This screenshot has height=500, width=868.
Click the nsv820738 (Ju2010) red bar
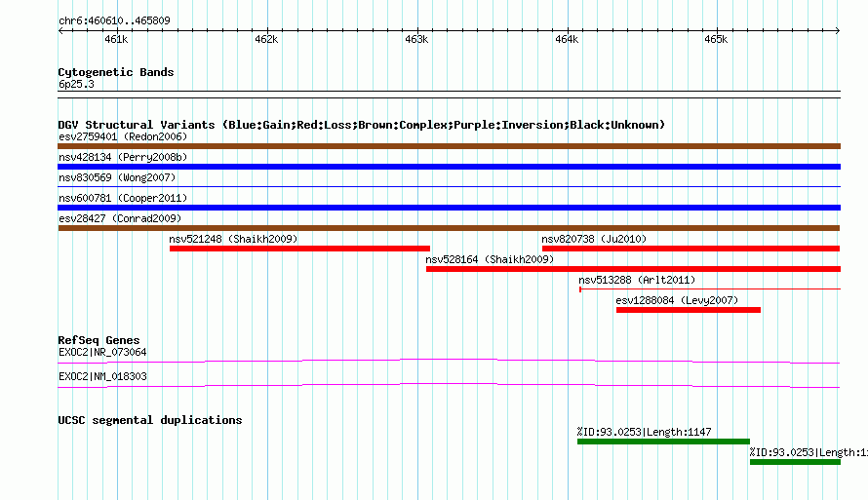(x=690, y=249)
